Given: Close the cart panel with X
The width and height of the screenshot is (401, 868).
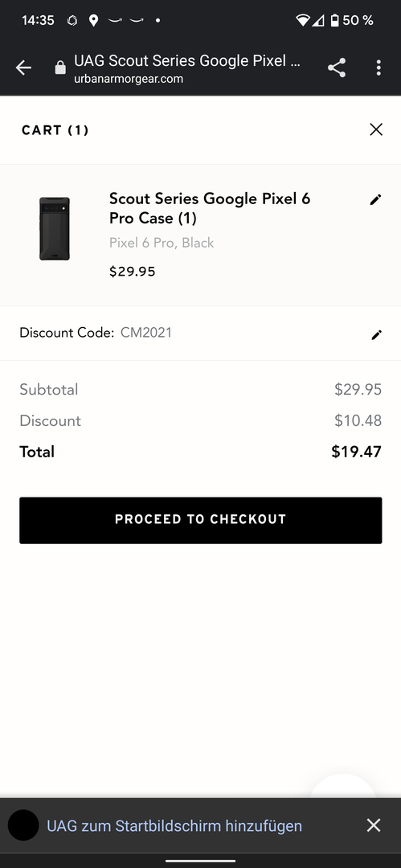Looking at the screenshot, I should [x=376, y=129].
